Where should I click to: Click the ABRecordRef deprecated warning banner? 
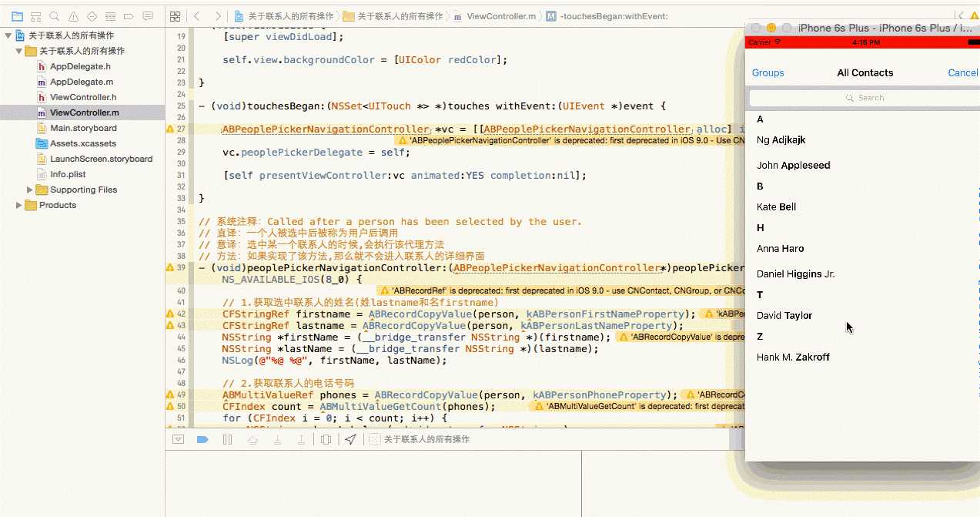click(x=560, y=291)
